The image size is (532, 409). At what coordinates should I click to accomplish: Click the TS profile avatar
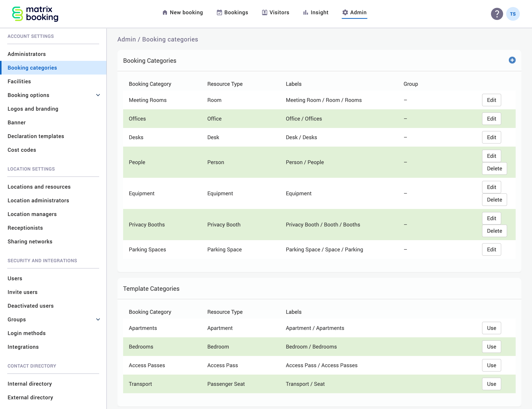coord(513,14)
